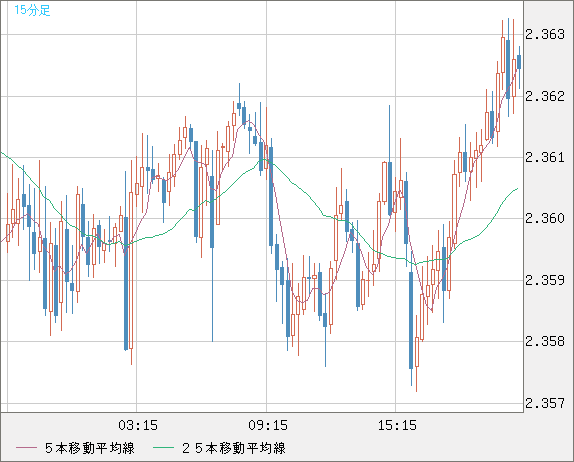Click the 03:15 time axis label
Screen dimensions: 574x462
(138, 425)
